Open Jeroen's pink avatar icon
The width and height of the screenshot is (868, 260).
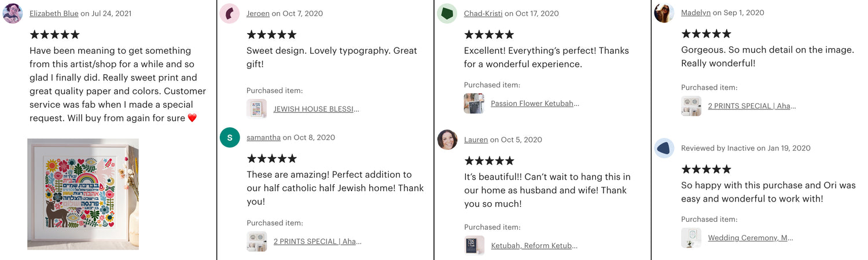(x=230, y=13)
